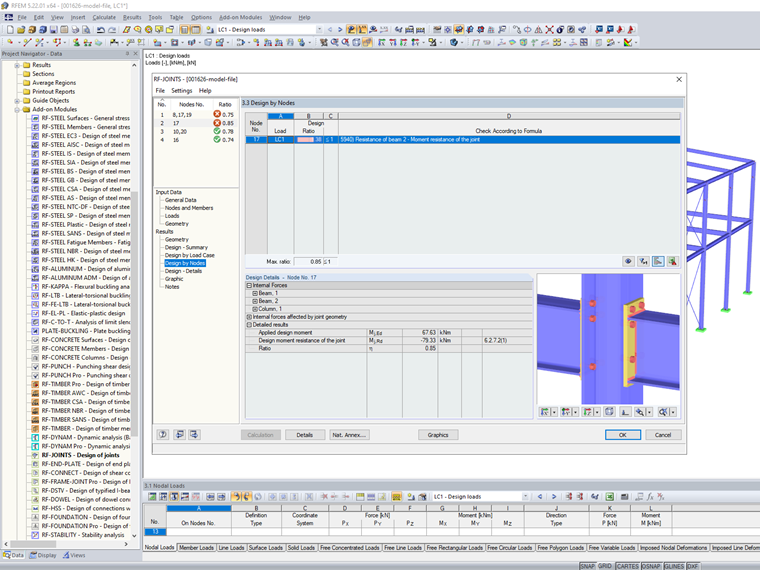Open load case dropdown in Nodal Loads toolbar
This screenshot has width=760, height=570.
click(525, 497)
